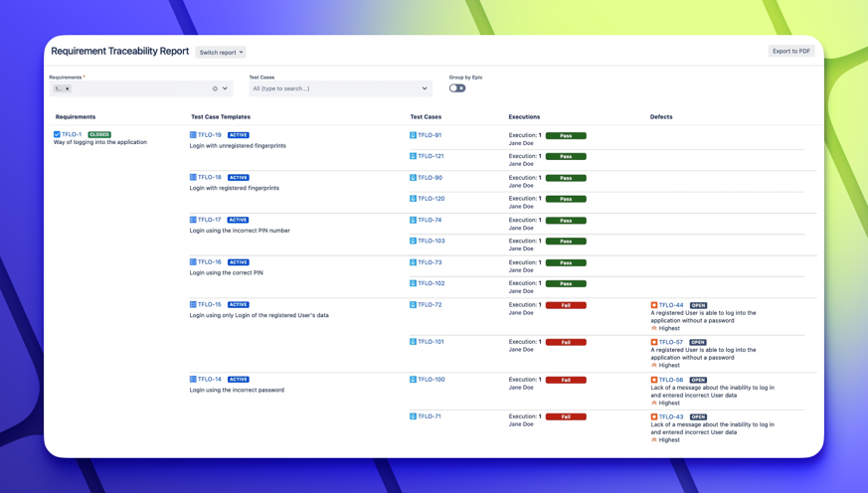Open the TFLO-16 test template link
The height and width of the screenshot is (493, 868).
210,262
